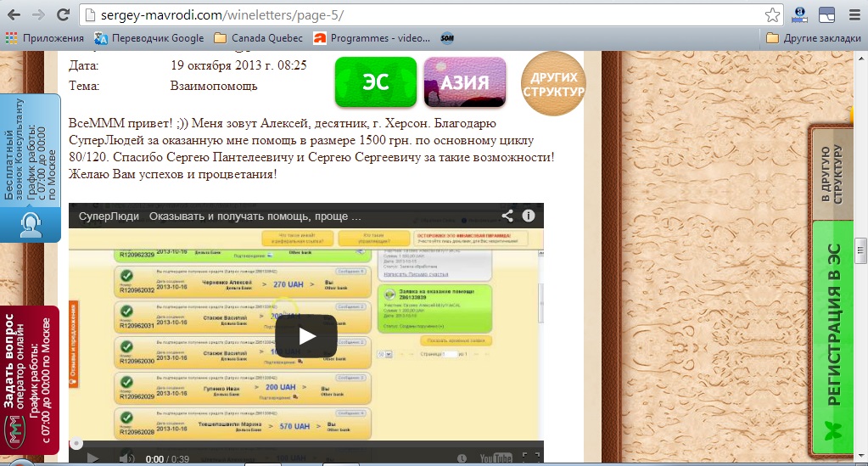Open the Задать вопрос online operator tab
868x466 pixels.
[29, 380]
